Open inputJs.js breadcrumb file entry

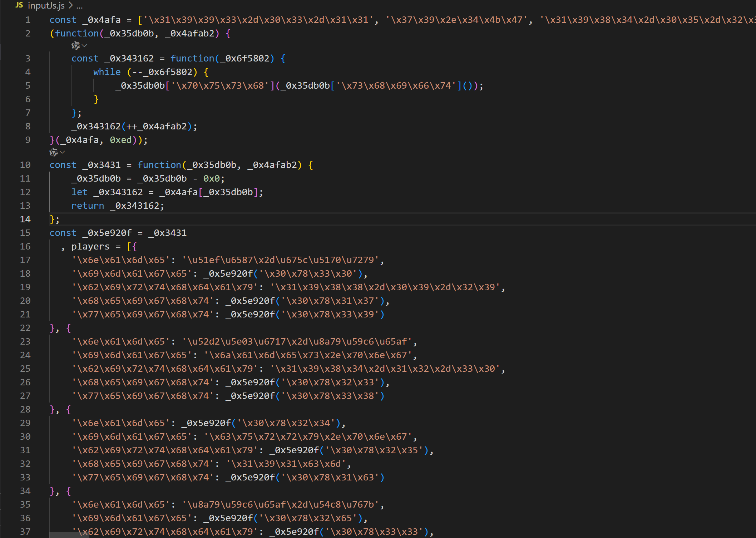click(x=46, y=6)
